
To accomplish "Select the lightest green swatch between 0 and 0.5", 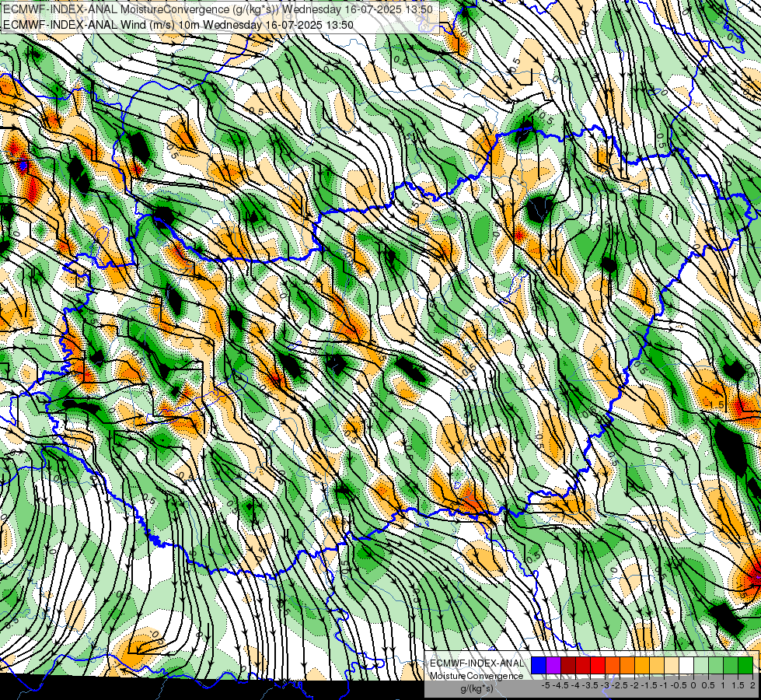I will click(x=701, y=665).
